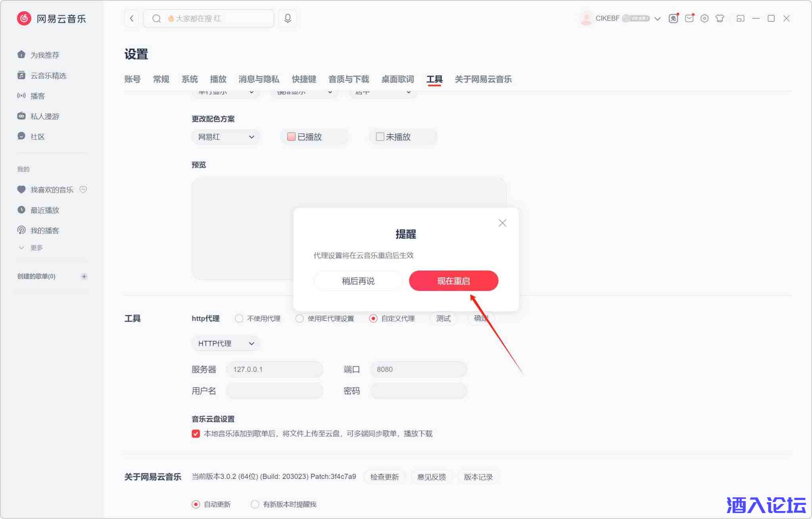
Task: Click the 端口 port input field
Action: 418,369
